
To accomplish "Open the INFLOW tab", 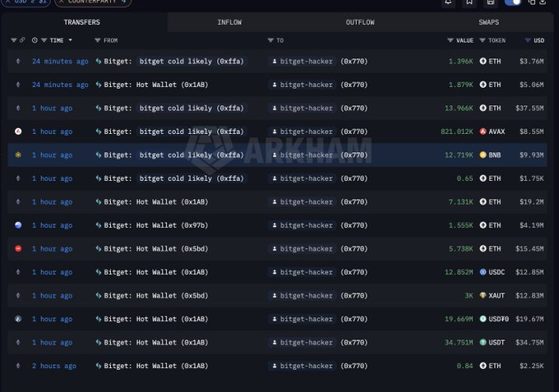I will (x=229, y=22).
